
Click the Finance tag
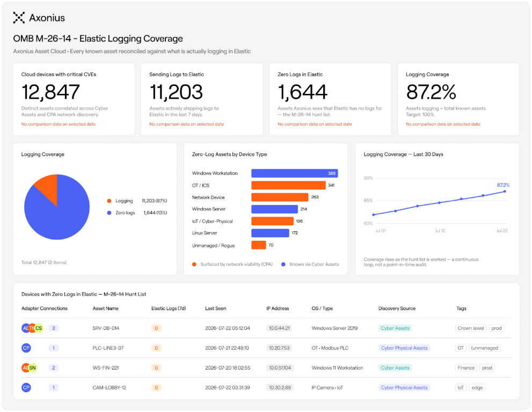point(466,367)
